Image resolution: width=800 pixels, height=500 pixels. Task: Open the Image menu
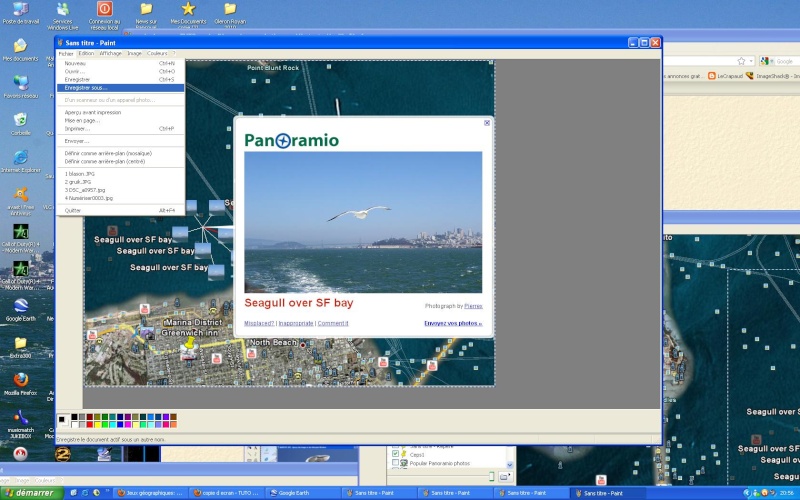tap(134, 54)
